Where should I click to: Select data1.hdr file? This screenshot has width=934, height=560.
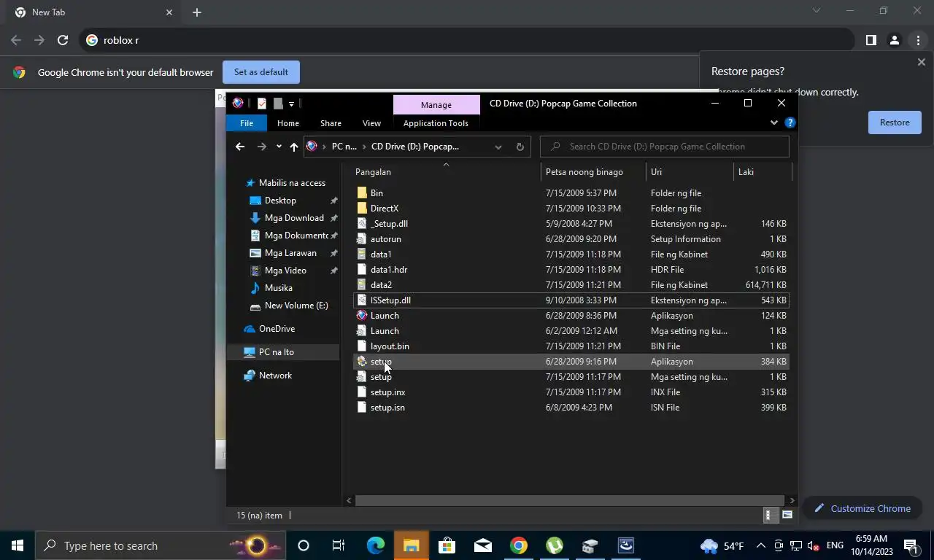click(x=389, y=270)
